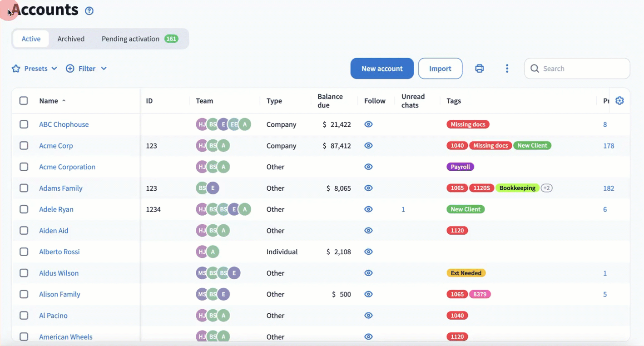Select the Acme Corp row checkbox
Viewport: 644px width, 346px height.
[x=24, y=146]
